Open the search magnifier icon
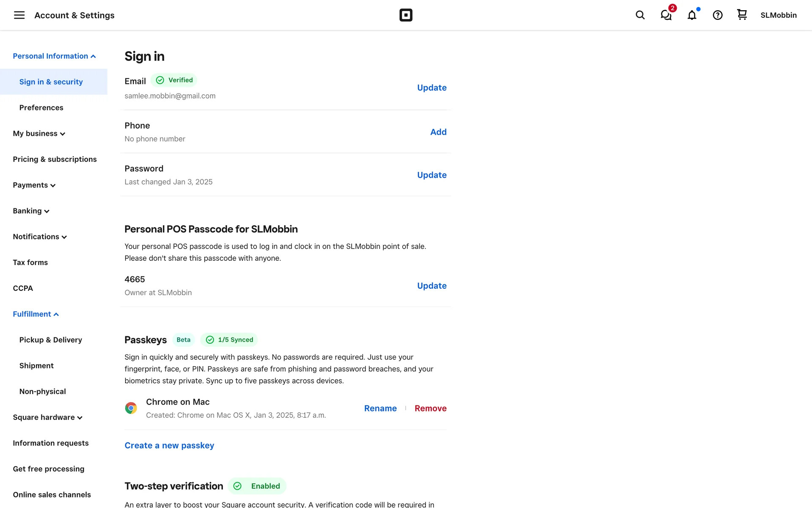812x508 pixels. coord(640,15)
